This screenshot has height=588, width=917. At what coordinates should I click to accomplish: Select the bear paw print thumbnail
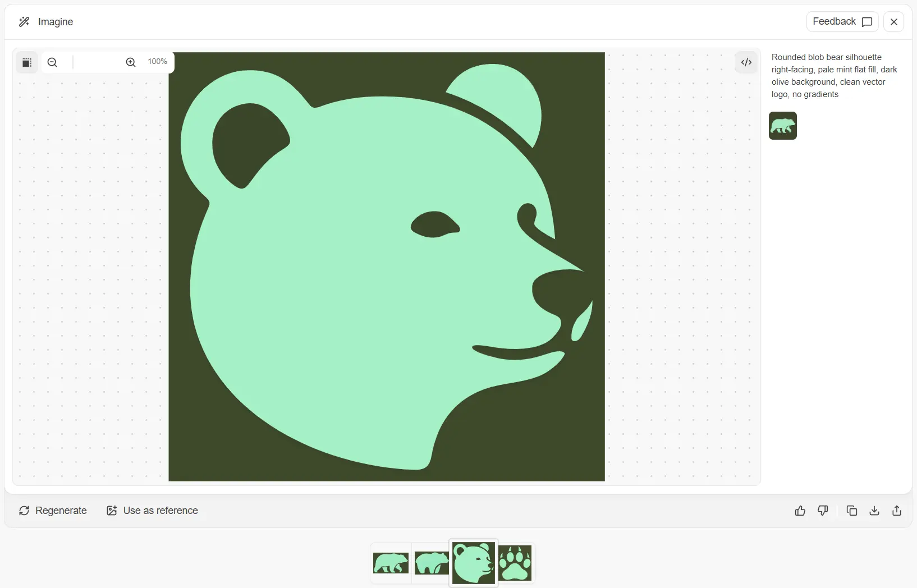tap(515, 563)
